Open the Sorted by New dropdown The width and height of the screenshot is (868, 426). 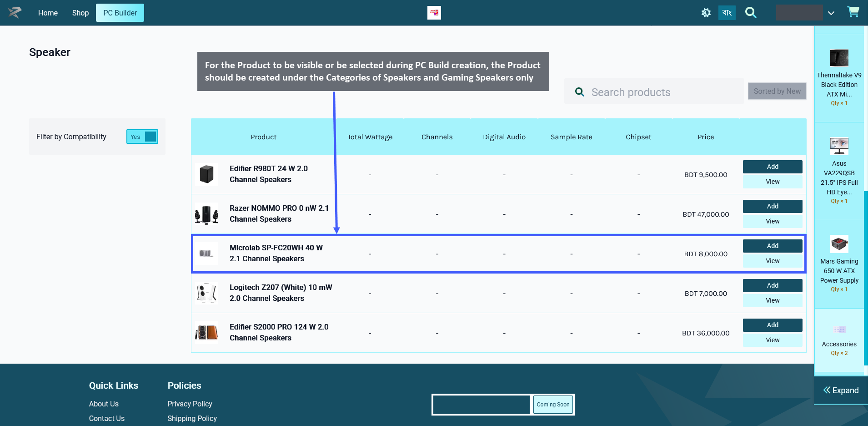(x=777, y=91)
